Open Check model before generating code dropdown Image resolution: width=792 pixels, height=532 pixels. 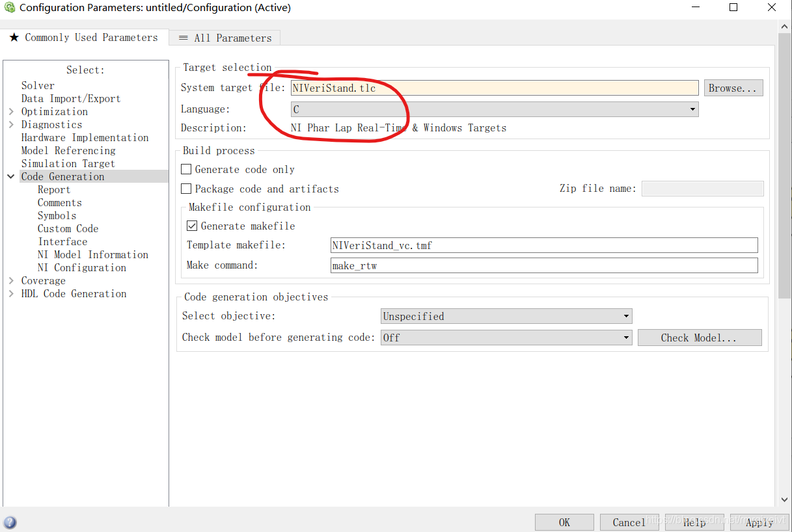(506, 338)
